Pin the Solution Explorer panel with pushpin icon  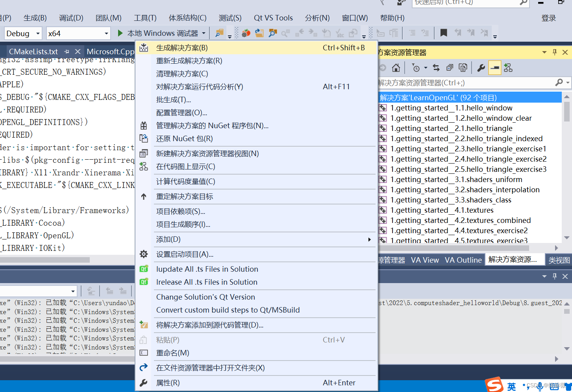click(x=555, y=52)
